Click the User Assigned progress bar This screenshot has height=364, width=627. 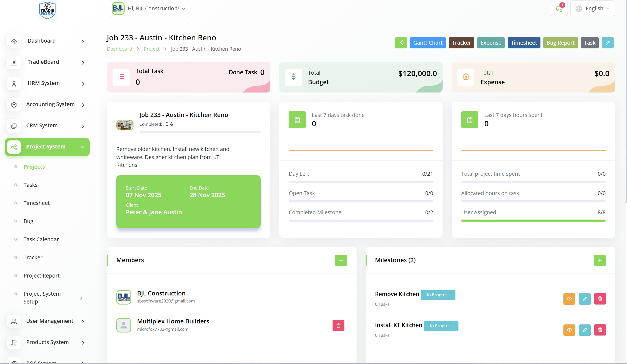coord(533,221)
